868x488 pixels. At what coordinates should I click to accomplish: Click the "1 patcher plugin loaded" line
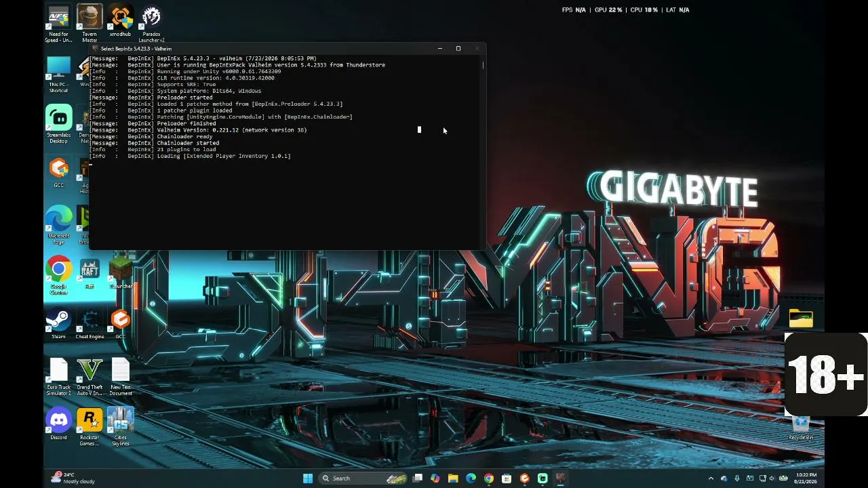pyautogui.click(x=161, y=110)
